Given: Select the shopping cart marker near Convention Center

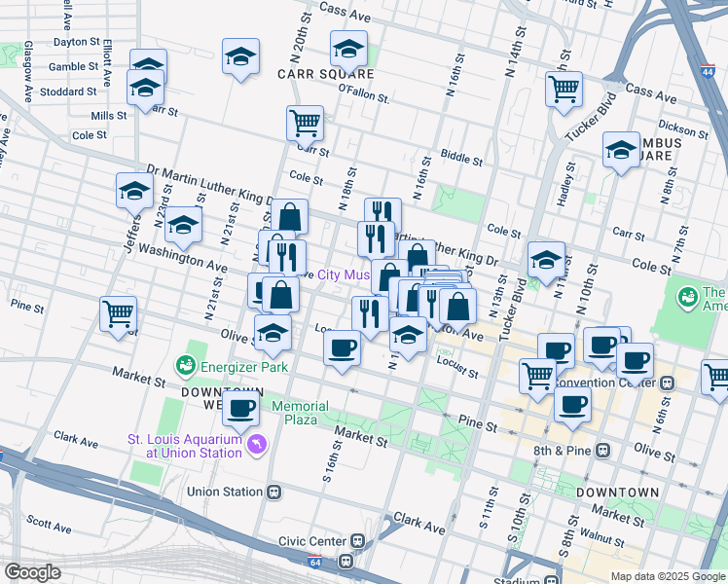Looking at the screenshot, I should (537, 377).
